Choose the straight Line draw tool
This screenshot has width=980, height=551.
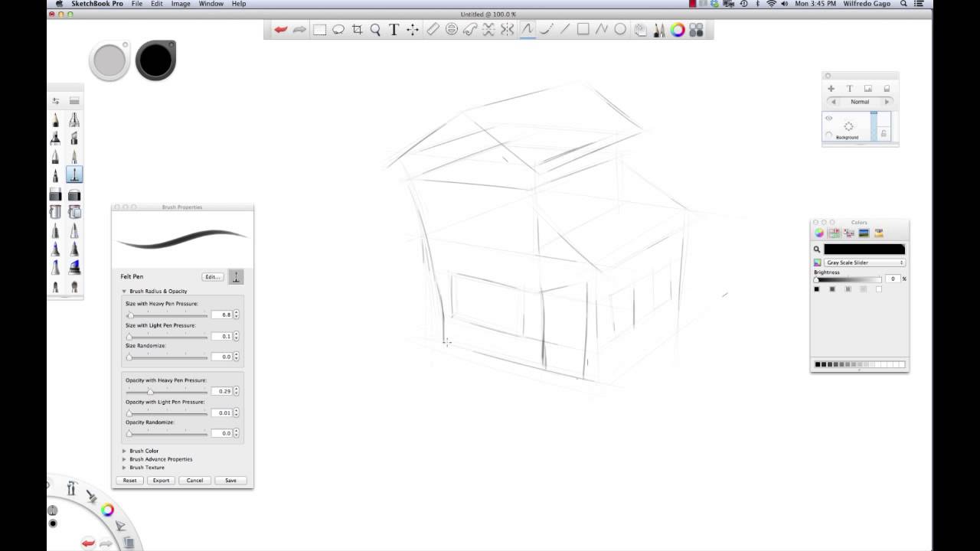coord(564,30)
